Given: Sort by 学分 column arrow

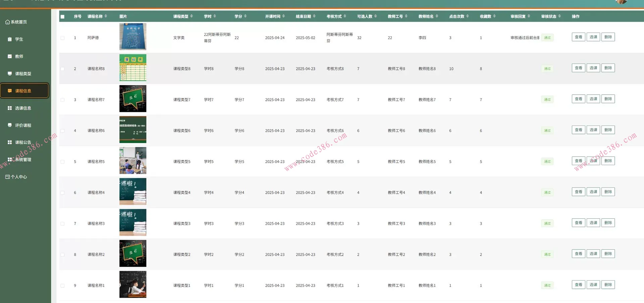Looking at the screenshot, I should pyautogui.click(x=245, y=16).
